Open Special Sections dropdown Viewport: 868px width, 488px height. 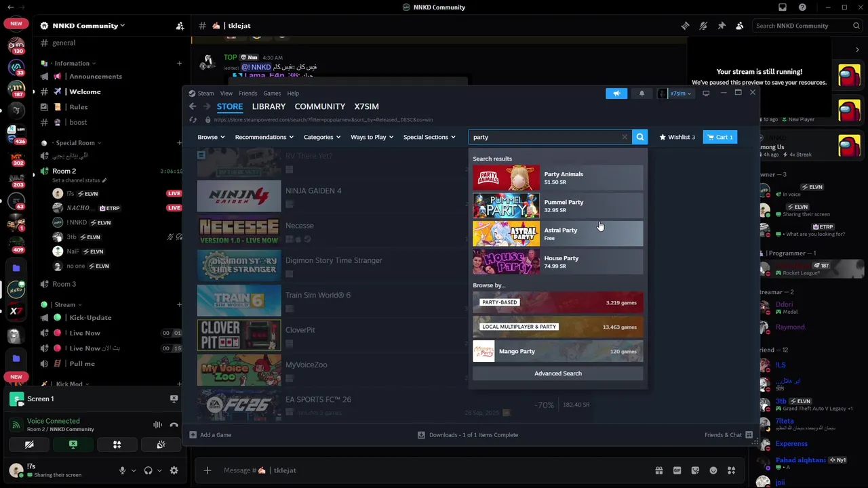tap(429, 137)
